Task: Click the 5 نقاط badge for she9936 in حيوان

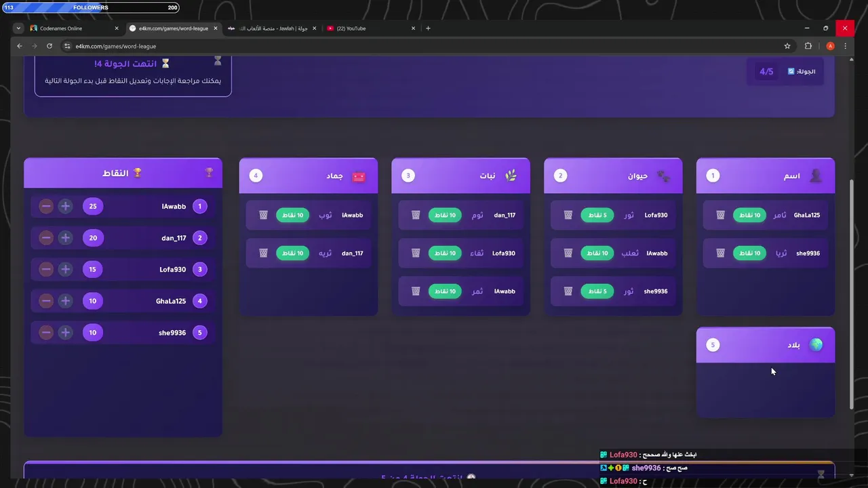Action: [x=597, y=291]
